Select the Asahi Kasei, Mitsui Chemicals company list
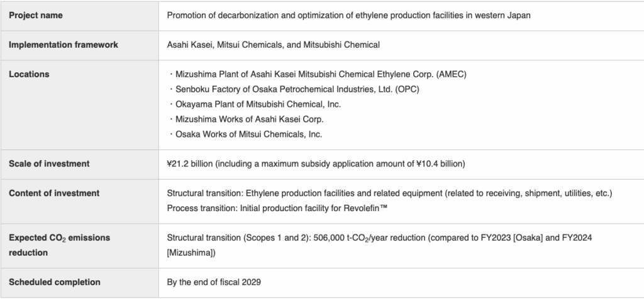Viewport: 644px width, 299px height. pyautogui.click(x=273, y=45)
